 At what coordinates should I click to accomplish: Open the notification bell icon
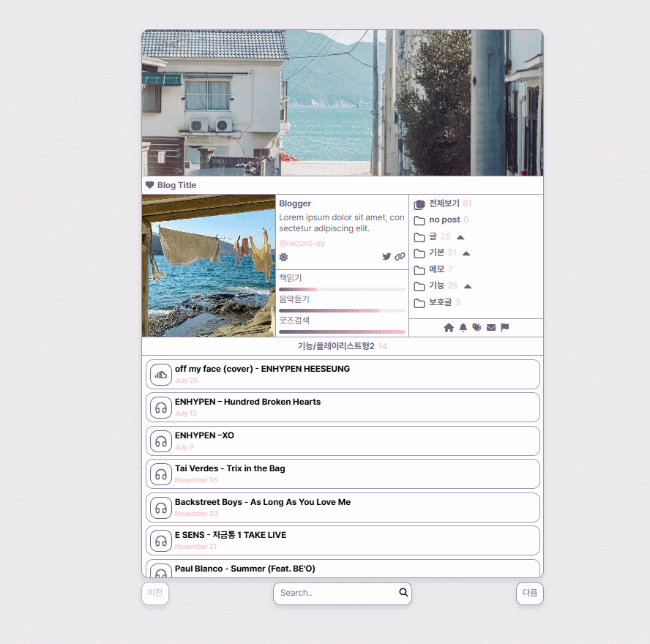pyautogui.click(x=463, y=328)
